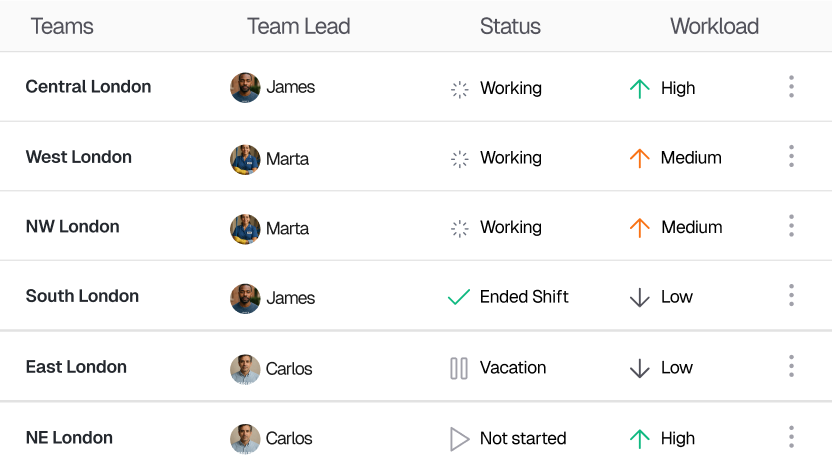Click the down arrow in South London row
The width and height of the screenshot is (832, 466).
[x=639, y=297]
